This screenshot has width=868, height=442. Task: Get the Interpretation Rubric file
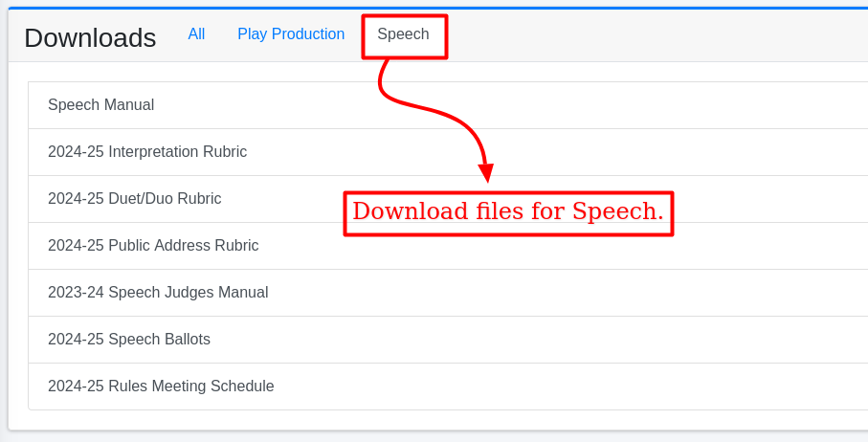147,152
